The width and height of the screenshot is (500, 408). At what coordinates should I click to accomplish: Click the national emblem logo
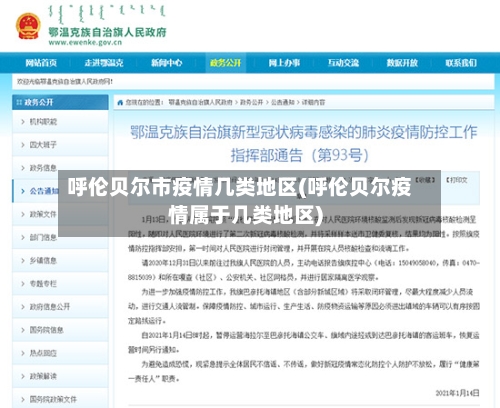[28, 26]
